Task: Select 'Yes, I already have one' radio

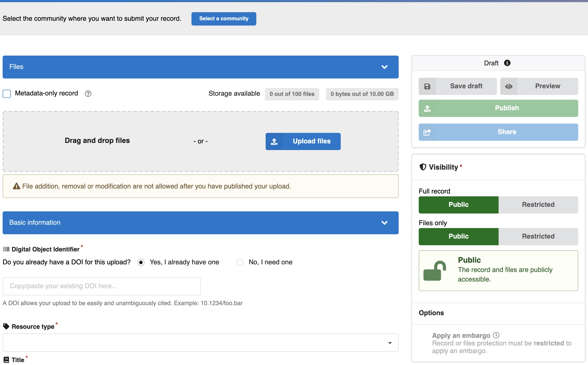Action: 141,262
